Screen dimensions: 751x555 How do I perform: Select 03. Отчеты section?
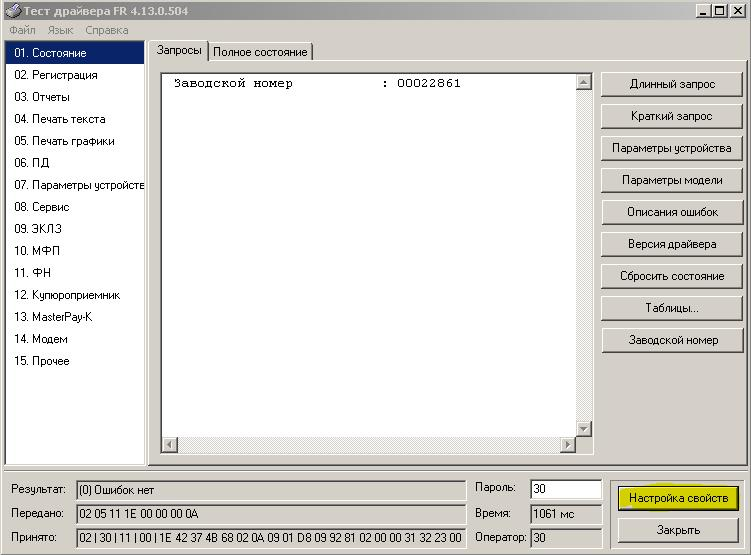[42, 97]
